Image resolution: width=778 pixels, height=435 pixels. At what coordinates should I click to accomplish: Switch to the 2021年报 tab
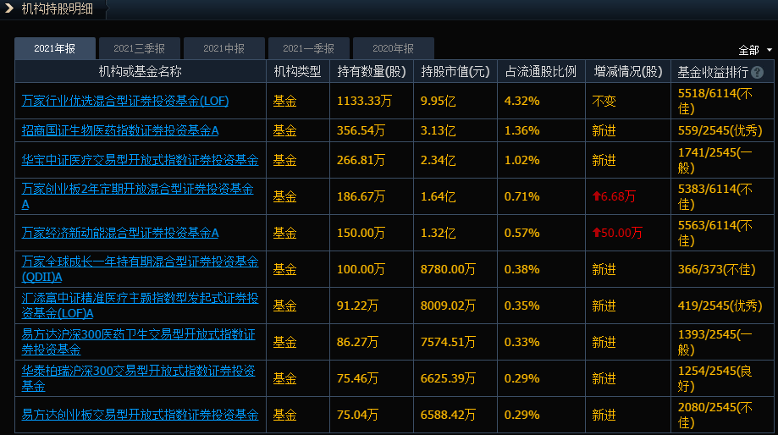pyautogui.click(x=55, y=48)
